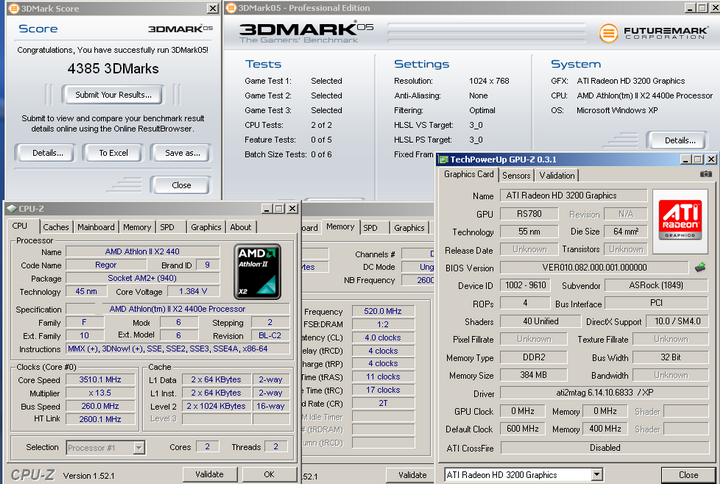Switch to Sensors tab in GPU-Z
The image size is (720, 484).
[516, 175]
